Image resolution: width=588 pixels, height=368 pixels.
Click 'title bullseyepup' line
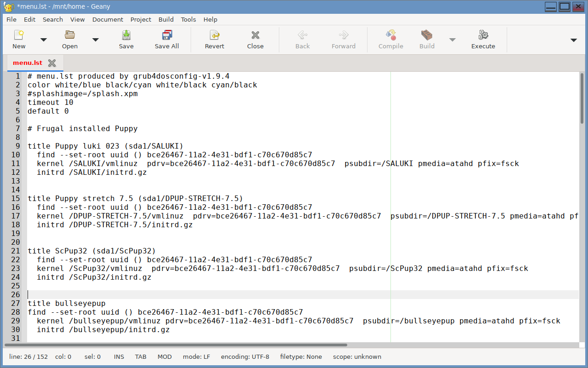(x=67, y=303)
